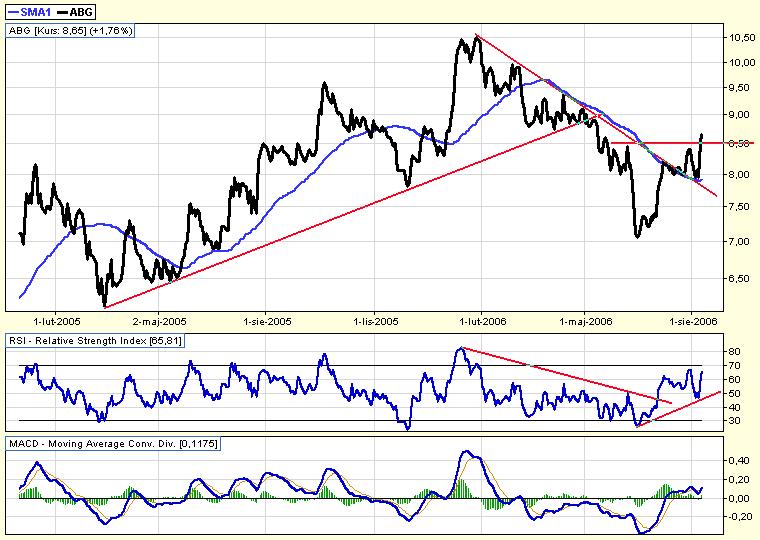Click the 1-lut-2005 date label

pyautogui.click(x=57, y=321)
